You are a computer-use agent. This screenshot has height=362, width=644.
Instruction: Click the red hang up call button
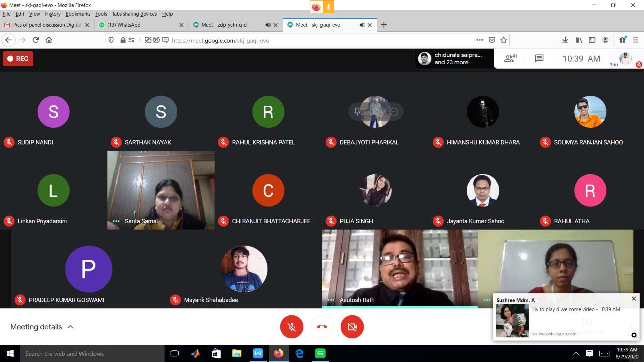pyautogui.click(x=322, y=327)
